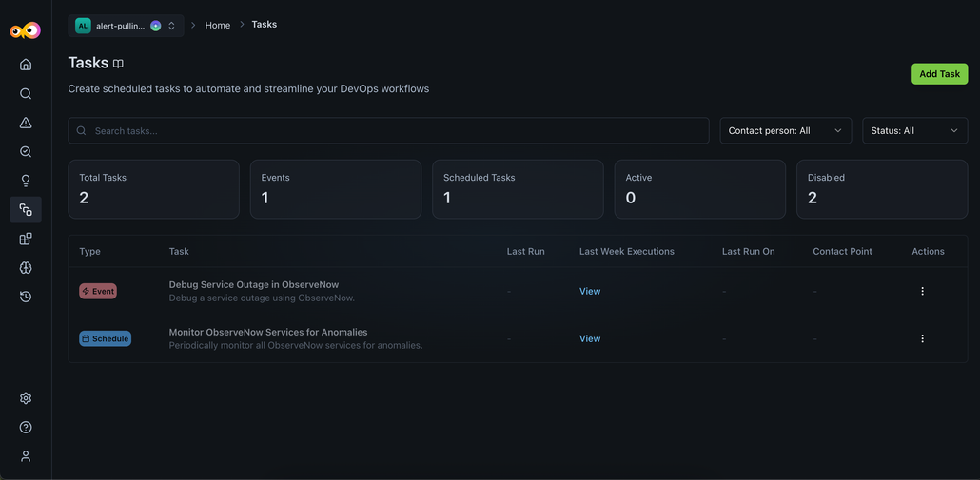980x480 pixels.
Task: Open the help question mark icon
Action: tap(26, 428)
